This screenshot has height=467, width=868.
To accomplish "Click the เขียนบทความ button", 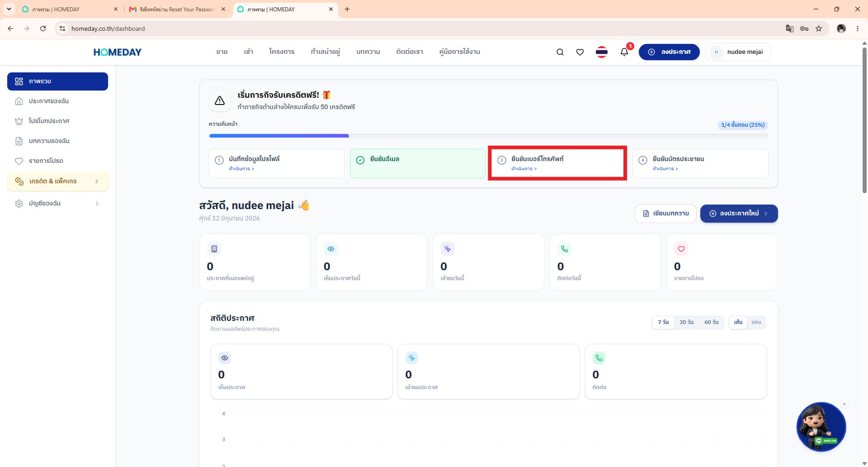I will [x=665, y=214].
